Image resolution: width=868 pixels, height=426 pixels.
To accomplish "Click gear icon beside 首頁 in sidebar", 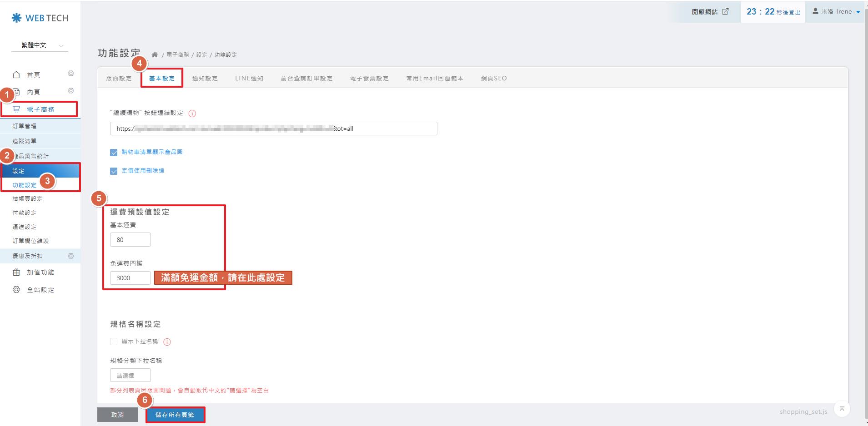I will 71,74.
